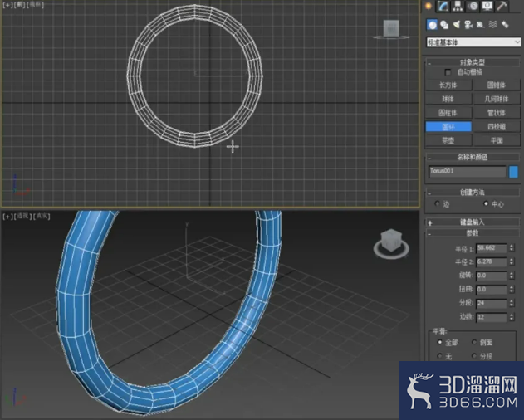Click the 圆柱体 cylinder button
Image resolution: width=524 pixels, height=420 pixels.
point(448,113)
